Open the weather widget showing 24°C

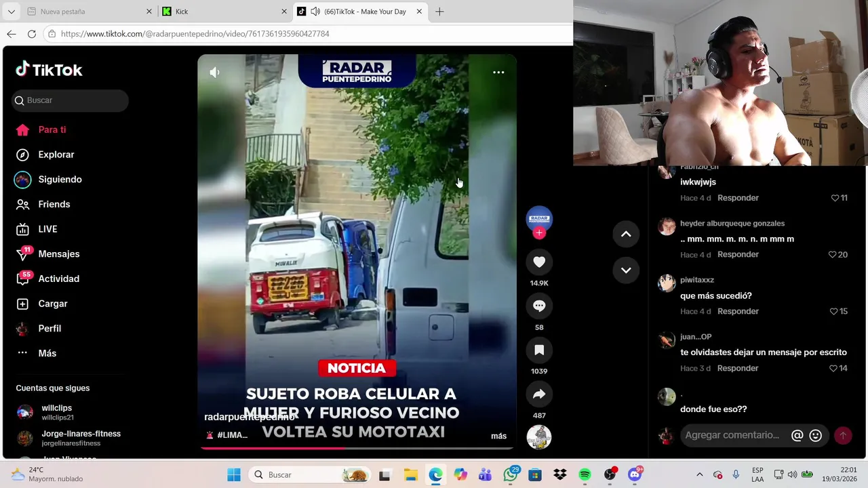47,474
